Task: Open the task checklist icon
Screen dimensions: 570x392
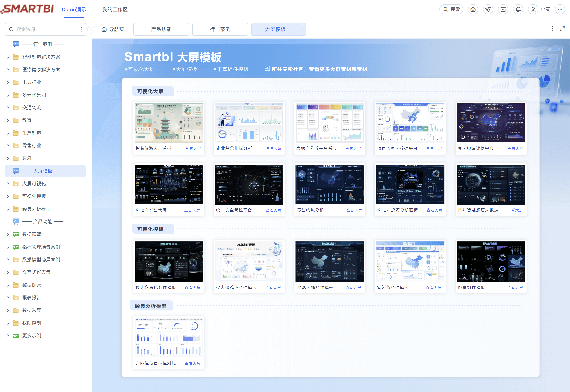Action: coord(503,9)
